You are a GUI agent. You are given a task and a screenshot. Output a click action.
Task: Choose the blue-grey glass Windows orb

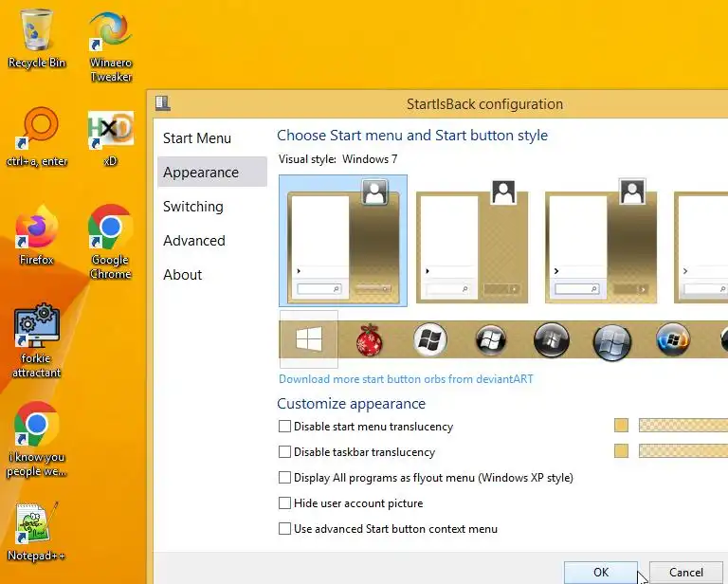[x=612, y=341]
